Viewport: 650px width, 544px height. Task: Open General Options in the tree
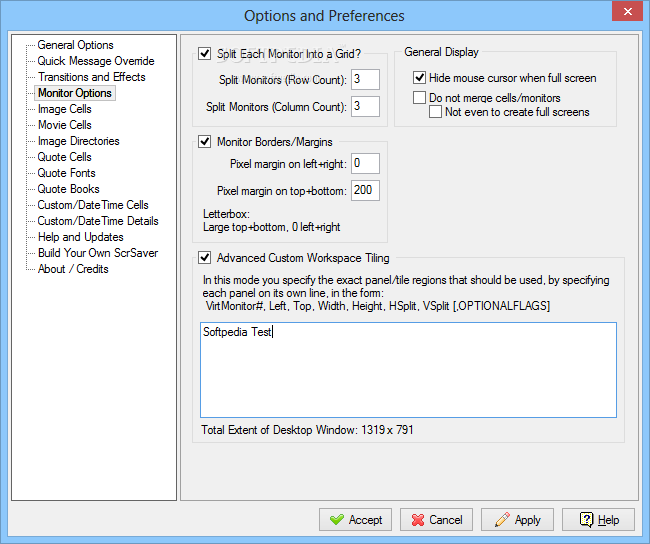pos(75,45)
